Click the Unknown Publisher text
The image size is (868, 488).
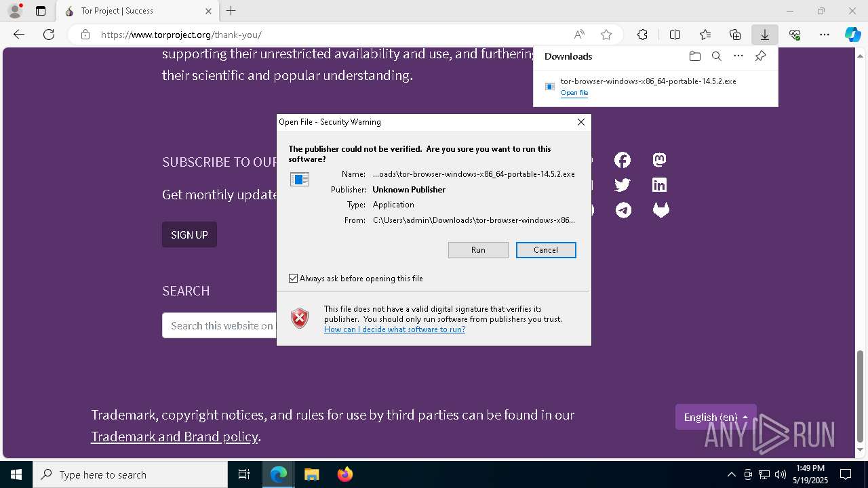click(409, 190)
